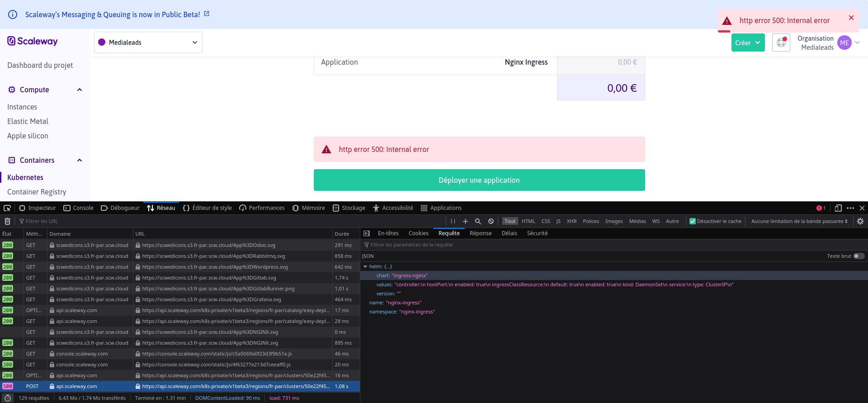Filter requests by CSS type

tap(546, 221)
